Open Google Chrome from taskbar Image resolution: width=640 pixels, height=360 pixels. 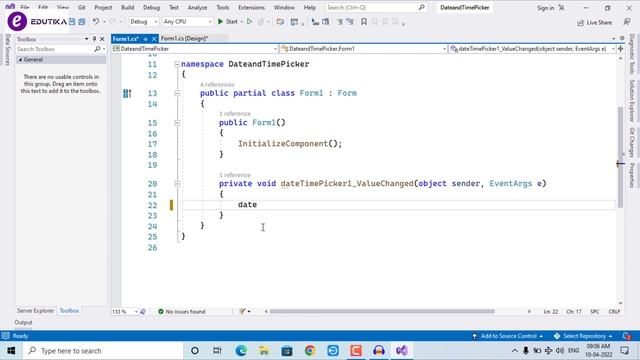[310, 351]
